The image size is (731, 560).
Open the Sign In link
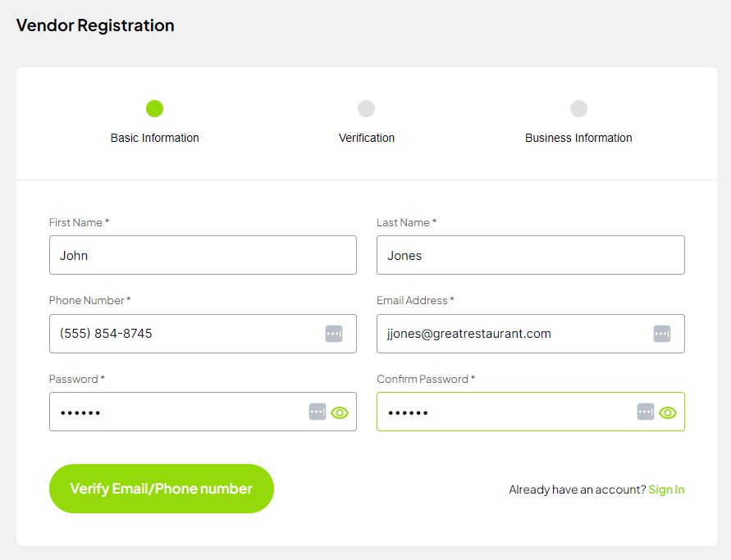click(666, 489)
